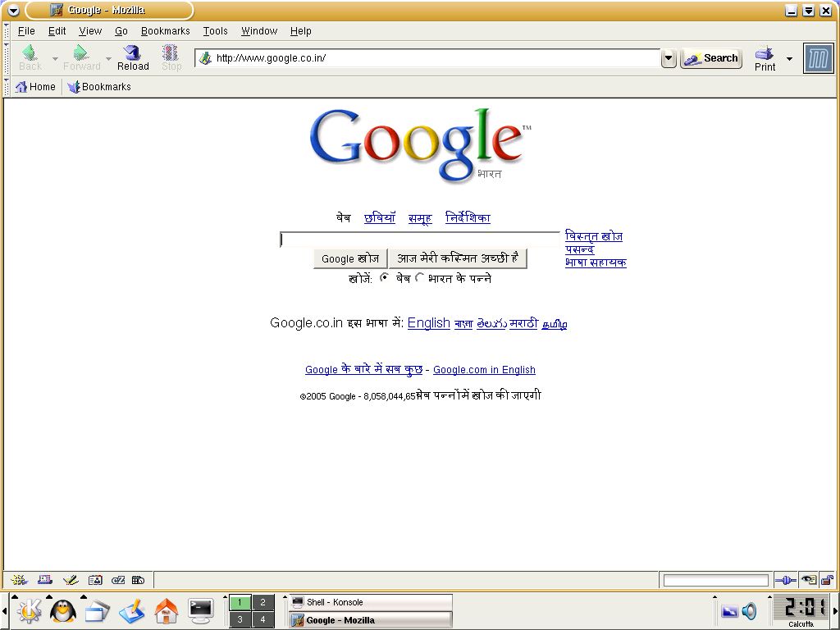The width and height of the screenshot is (840, 630).
Task: Collapse the personal toolbar using its grippy
Action: (x=6, y=87)
